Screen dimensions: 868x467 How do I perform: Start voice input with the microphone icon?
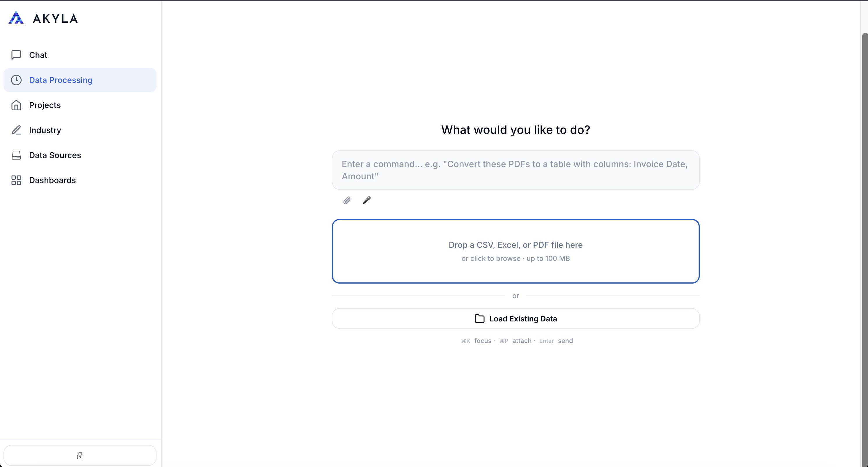click(367, 200)
